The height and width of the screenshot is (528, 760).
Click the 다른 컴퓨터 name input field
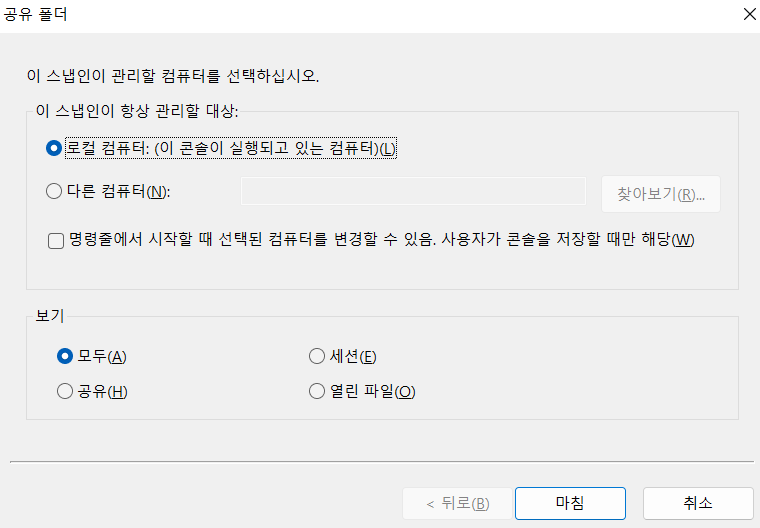pos(412,191)
